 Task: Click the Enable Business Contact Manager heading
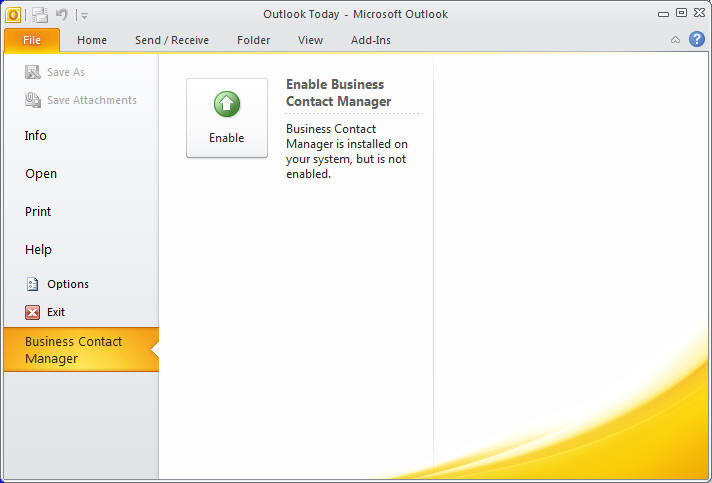pyautogui.click(x=338, y=93)
